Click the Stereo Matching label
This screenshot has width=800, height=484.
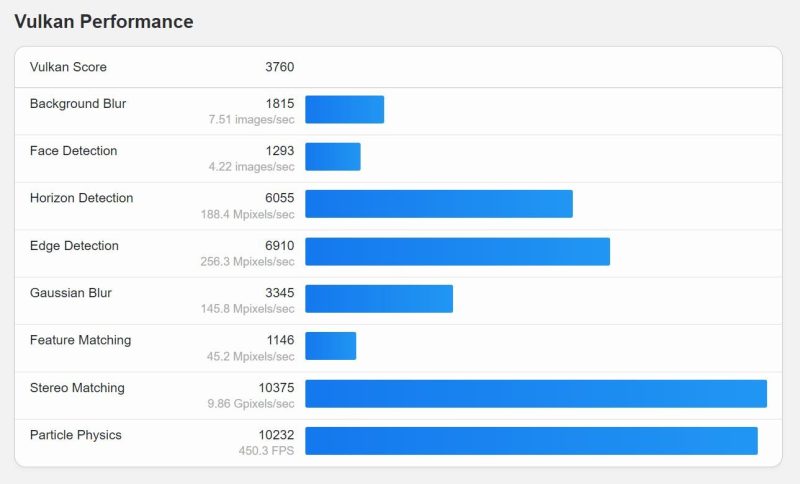pos(77,388)
